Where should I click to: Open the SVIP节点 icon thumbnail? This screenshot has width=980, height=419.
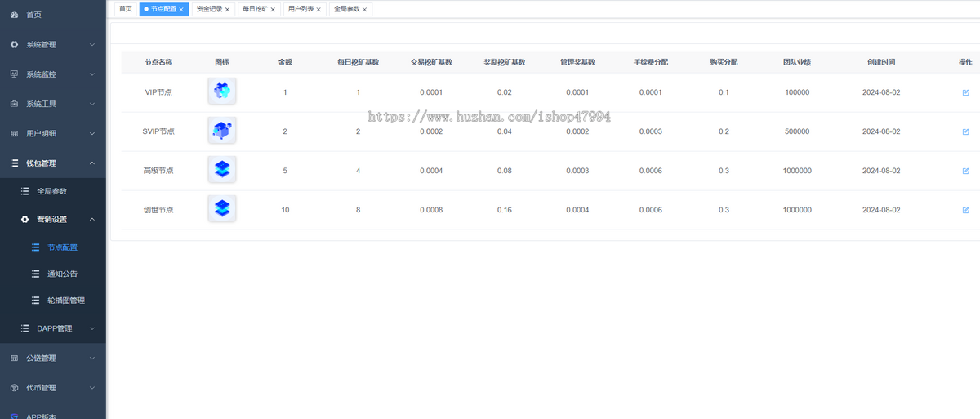point(222,131)
